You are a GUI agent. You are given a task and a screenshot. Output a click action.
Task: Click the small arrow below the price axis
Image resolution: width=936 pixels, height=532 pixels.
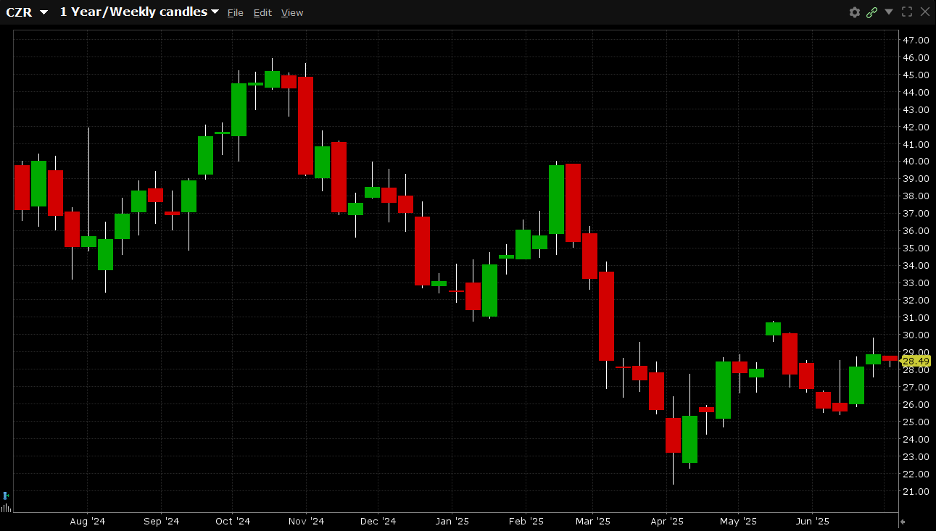pos(903,521)
